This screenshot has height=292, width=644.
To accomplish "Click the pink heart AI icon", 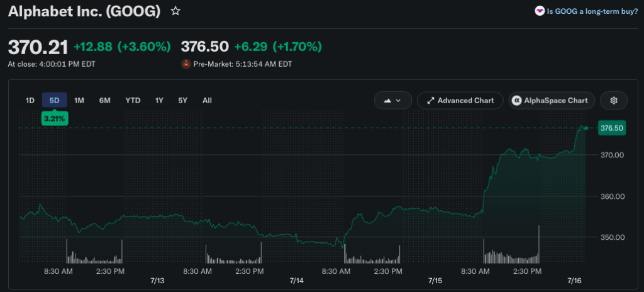I will click(539, 11).
